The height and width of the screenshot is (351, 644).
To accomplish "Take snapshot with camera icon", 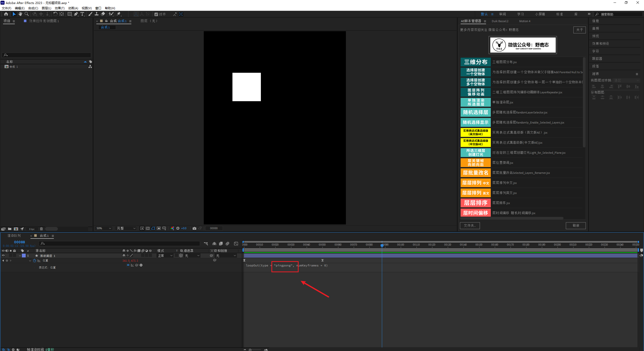I will tap(194, 228).
